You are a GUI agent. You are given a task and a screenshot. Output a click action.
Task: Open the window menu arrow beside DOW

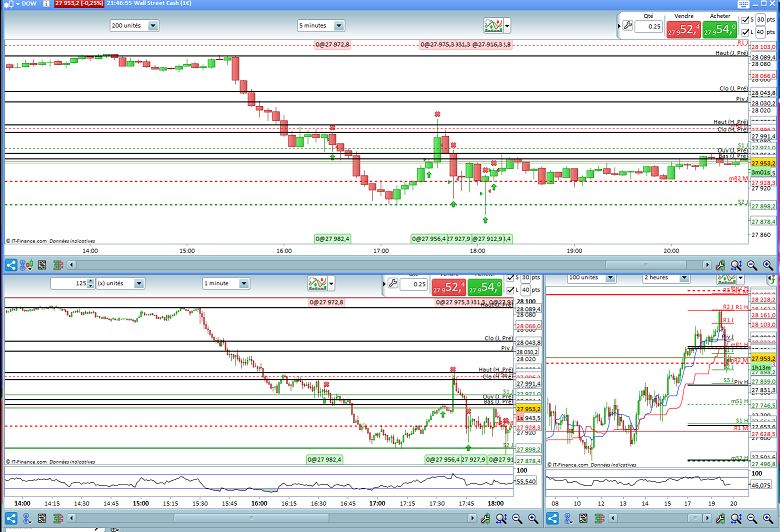17,3
